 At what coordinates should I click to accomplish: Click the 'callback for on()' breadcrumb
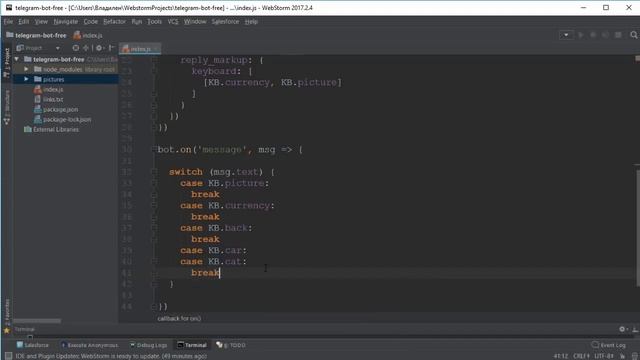click(x=179, y=318)
